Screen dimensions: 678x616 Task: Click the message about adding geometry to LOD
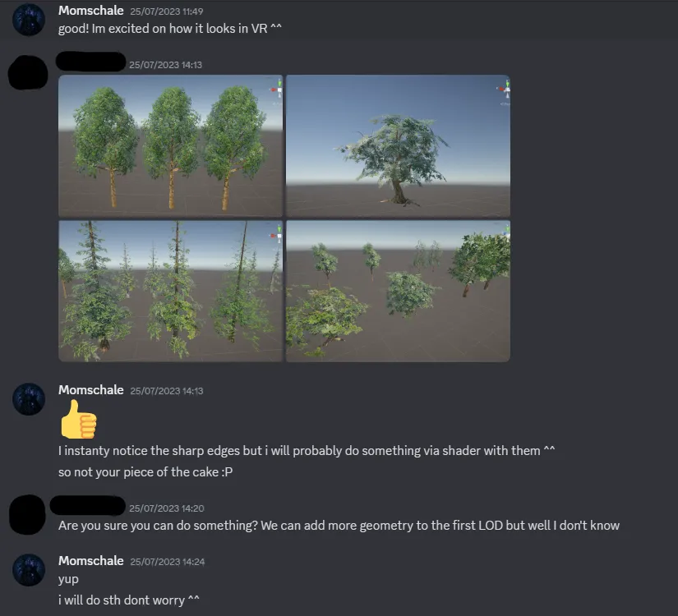(x=339, y=526)
